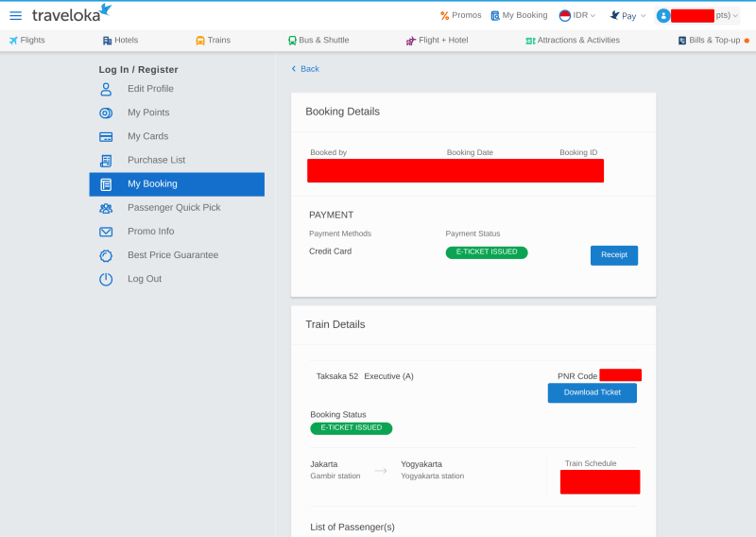Click the Promos percent icon
The image size is (756, 537).
(444, 16)
